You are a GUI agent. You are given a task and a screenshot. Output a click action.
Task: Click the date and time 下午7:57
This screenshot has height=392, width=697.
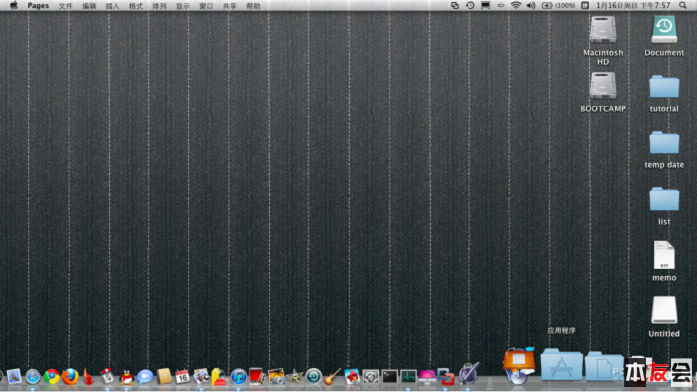(633, 5)
